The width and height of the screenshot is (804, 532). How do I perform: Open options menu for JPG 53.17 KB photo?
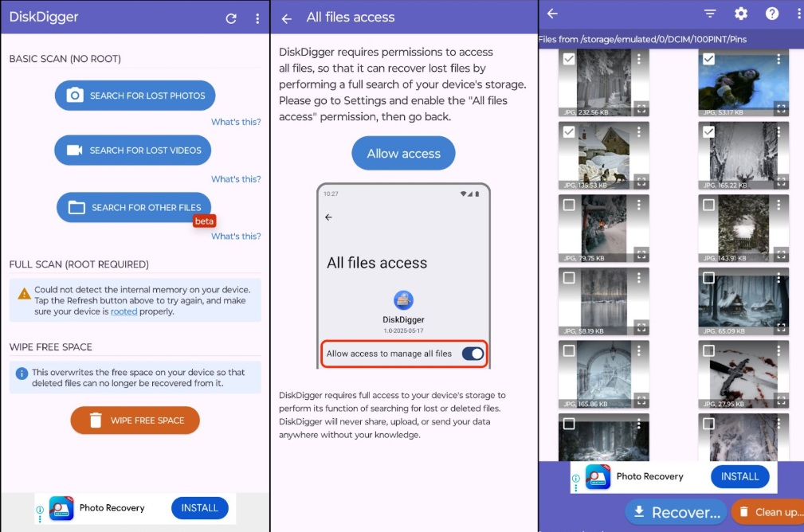779,59
